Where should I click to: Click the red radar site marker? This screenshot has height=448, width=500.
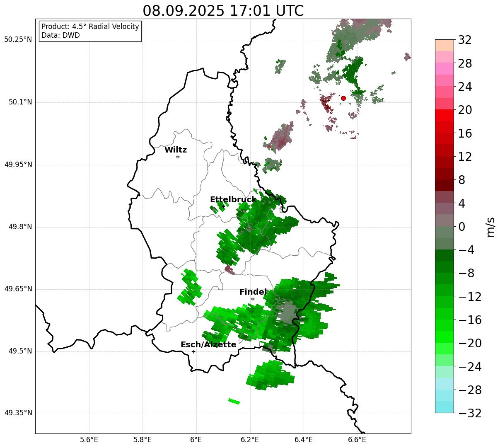tap(343, 98)
